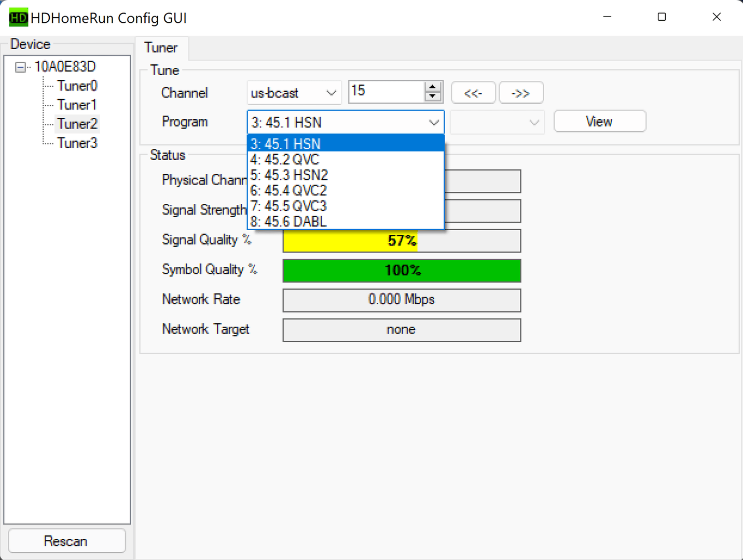Select device 10A0E83D in the tree

(x=65, y=67)
